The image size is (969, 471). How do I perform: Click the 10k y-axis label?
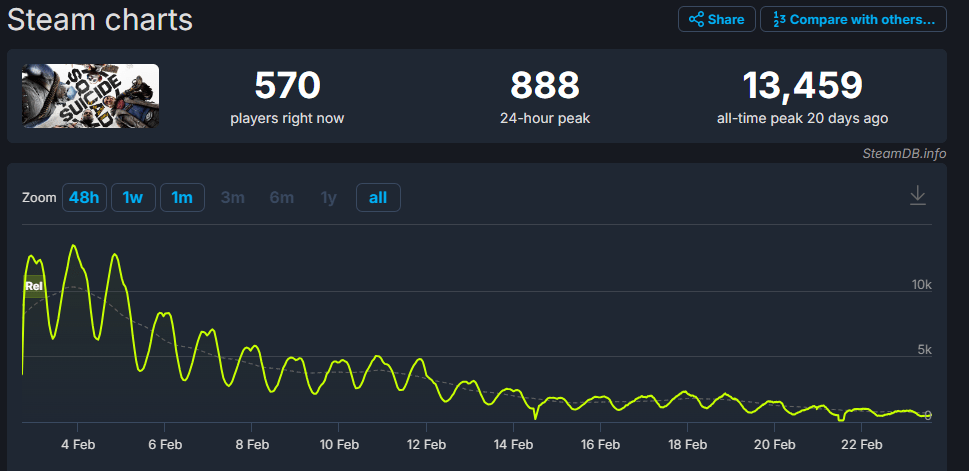921,285
